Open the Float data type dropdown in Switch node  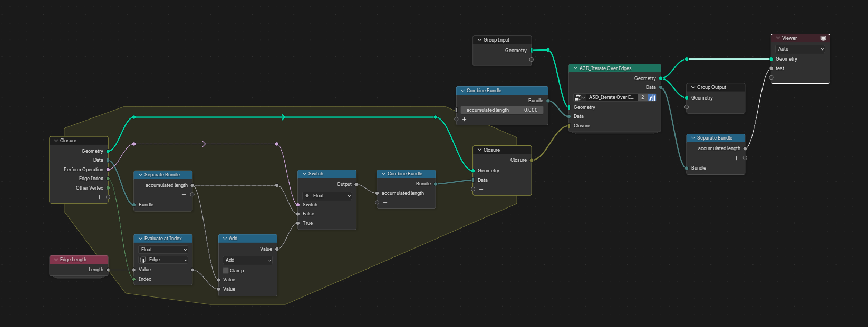(327, 196)
